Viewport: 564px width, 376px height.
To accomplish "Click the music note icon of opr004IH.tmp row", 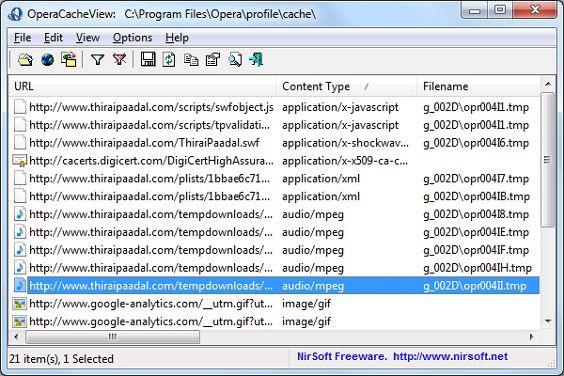I will (x=20, y=268).
